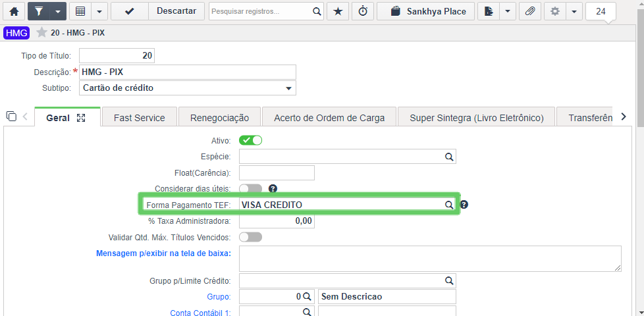The width and height of the screenshot is (644, 316).
Task: Confirm changes with the checkmark button
Action: pos(129,11)
